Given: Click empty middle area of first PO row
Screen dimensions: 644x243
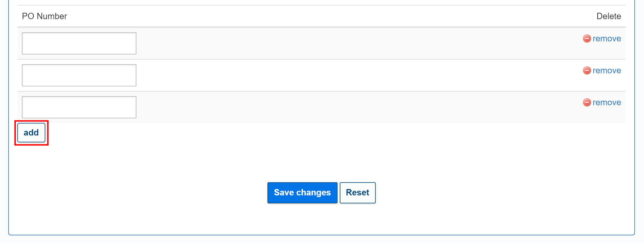Looking at the screenshot, I should tap(342, 43).
